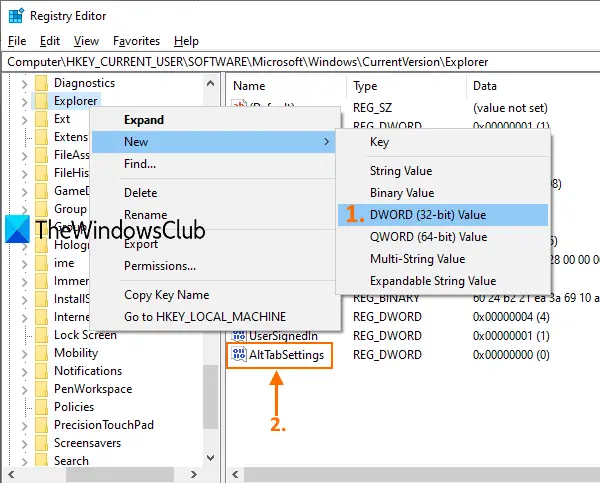The image size is (600, 483).
Task: Click the Type column header
Action: (x=407, y=86)
